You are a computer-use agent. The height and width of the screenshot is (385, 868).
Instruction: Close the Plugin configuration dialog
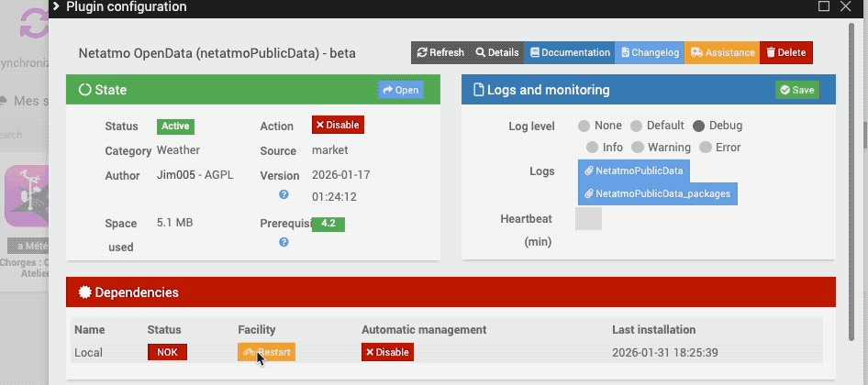point(845,6)
